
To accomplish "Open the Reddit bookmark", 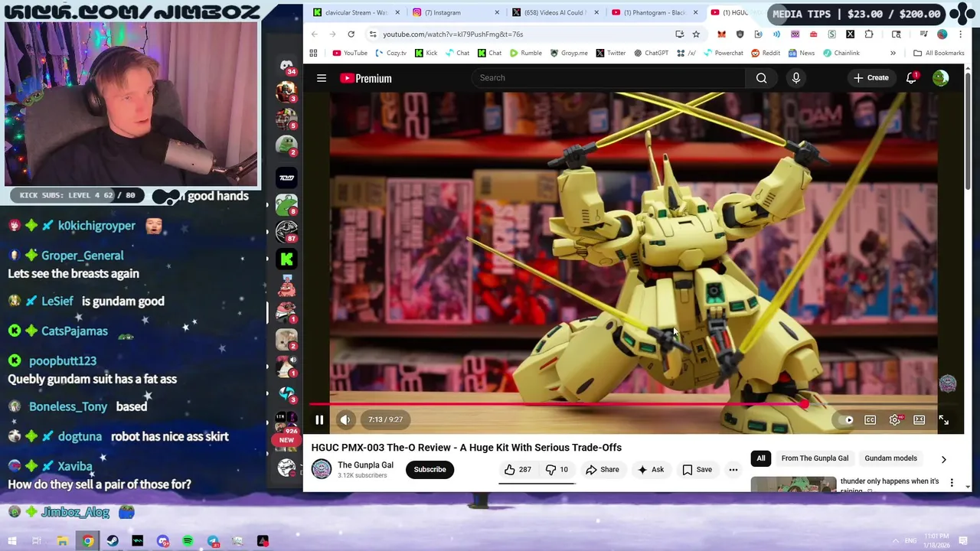I will (x=766, y=53).
